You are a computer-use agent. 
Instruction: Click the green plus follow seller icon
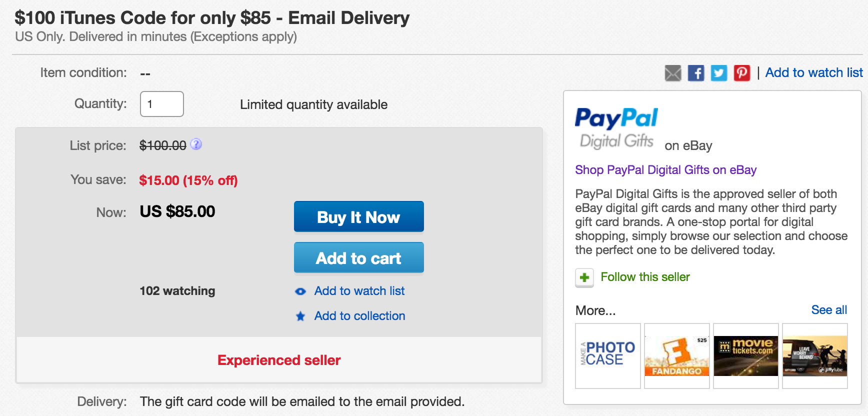point(584,277)
